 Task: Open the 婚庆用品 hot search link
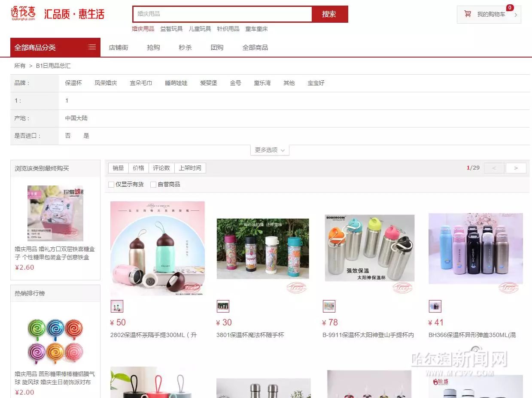(x=144, y=29)
